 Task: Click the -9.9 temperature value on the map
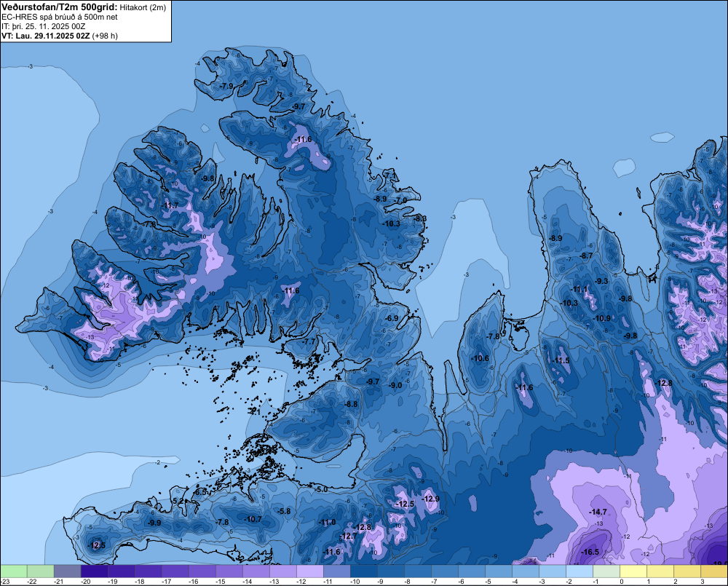coord(154,523)
